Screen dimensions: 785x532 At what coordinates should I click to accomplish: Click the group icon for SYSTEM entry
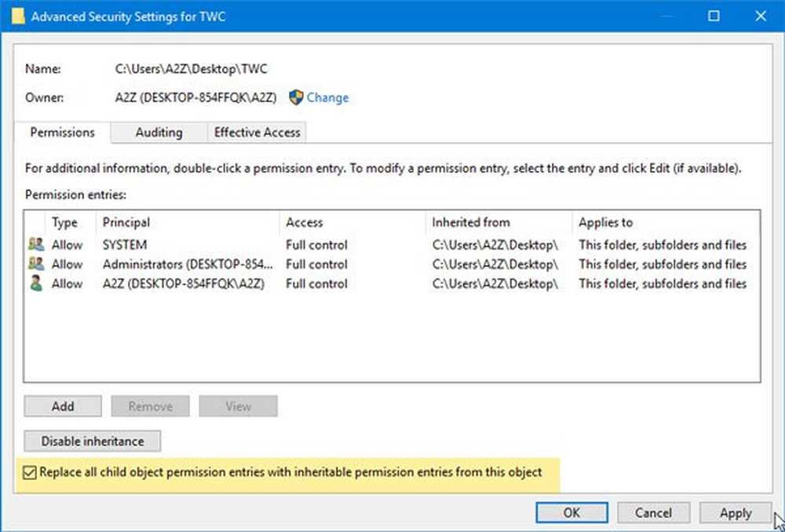tap(35, 245)
